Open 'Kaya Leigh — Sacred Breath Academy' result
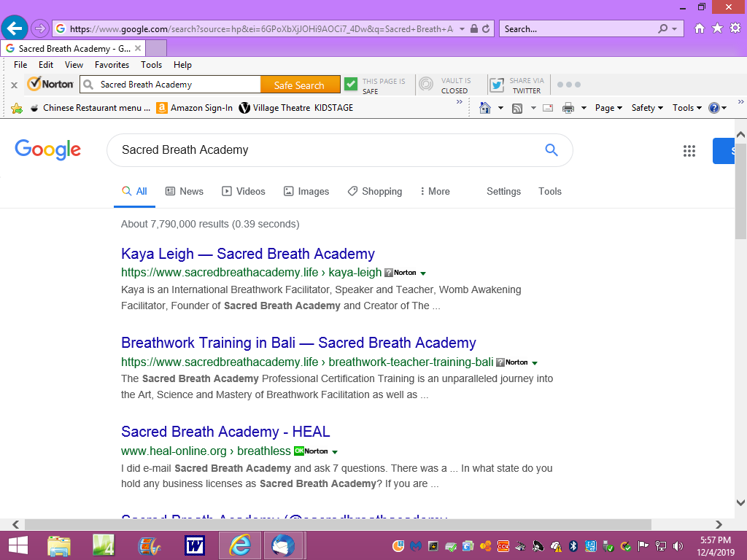This screenshot has width=747, height=560. click(248, 254)
